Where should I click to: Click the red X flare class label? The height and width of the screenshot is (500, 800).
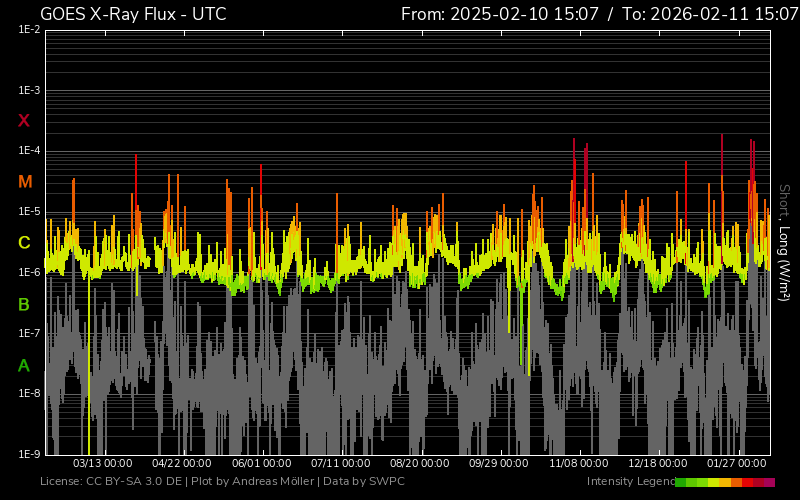pos(24,121)
